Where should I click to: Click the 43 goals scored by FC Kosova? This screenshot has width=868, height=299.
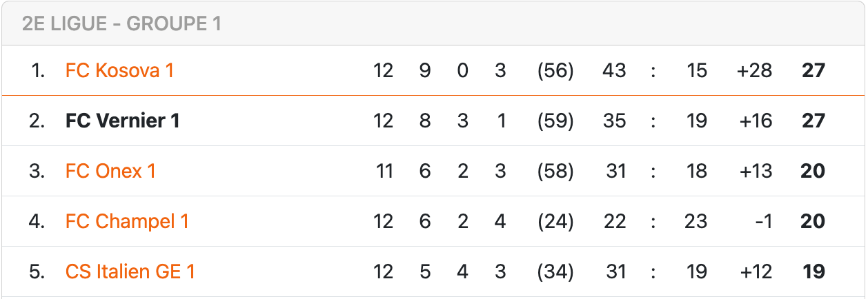(x=613, y=70)
